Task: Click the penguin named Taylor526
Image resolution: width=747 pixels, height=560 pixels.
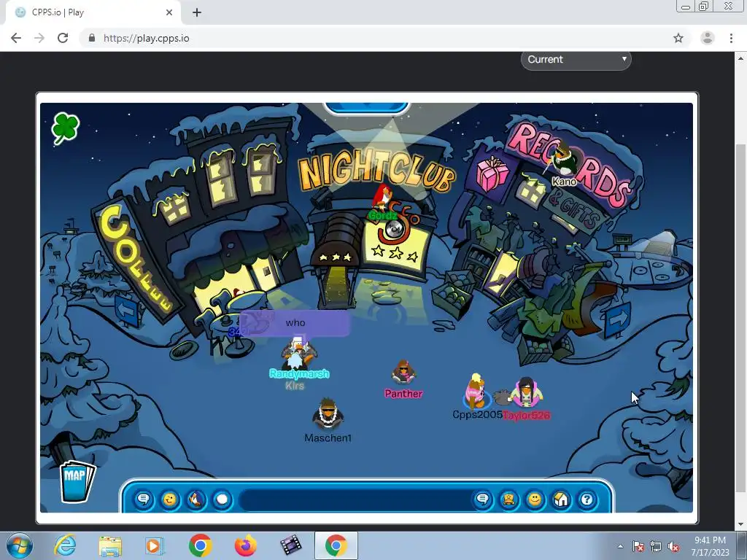Action: pos(526,393)
